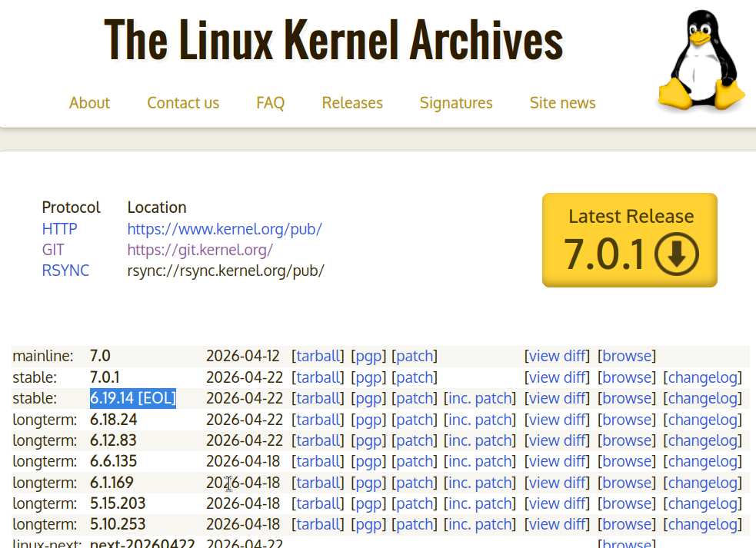Navigate to the Releases page
This screenshot has width=756, height=548.
click(x=352, y=103)
